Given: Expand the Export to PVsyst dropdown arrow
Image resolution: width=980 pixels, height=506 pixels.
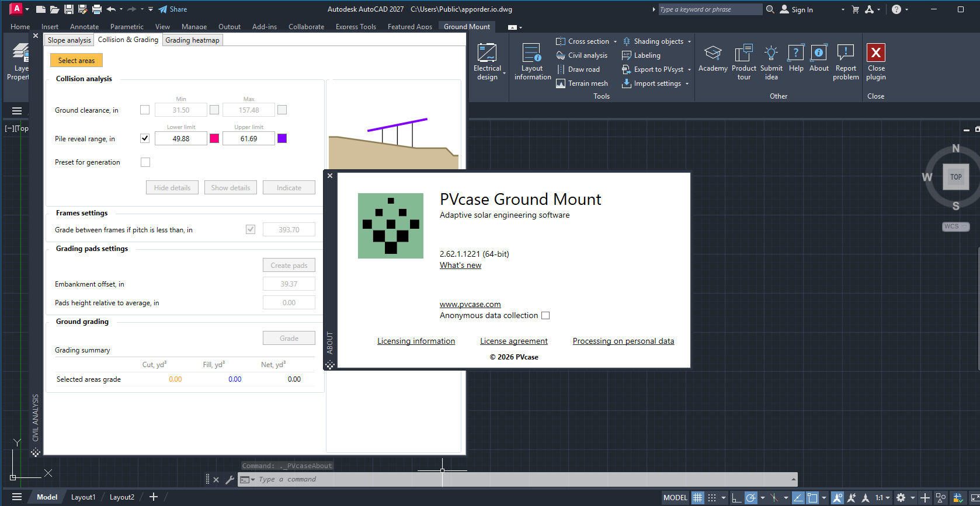Looking at the screenshot, I should click(x=689, y=70).
